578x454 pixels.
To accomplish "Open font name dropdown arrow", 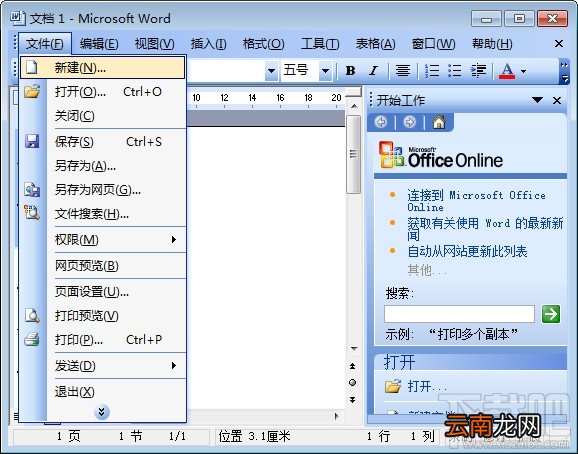I will coord(271,70).
